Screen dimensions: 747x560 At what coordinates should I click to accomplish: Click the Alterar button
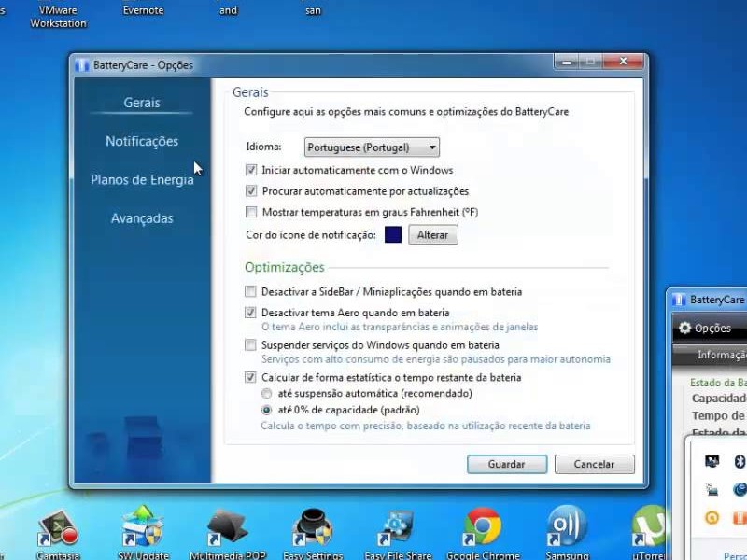[x=432, y=235]
